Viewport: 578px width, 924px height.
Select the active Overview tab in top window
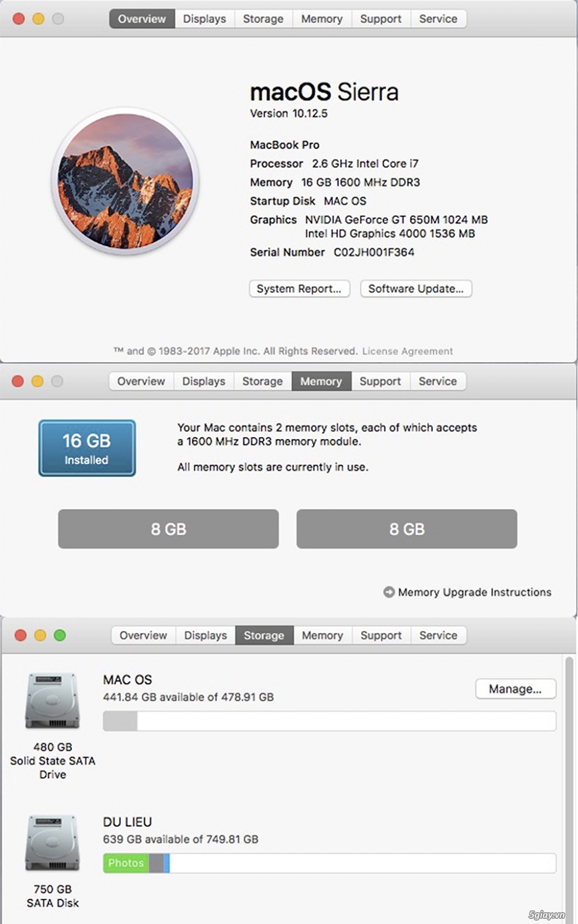(x=142, y=19)
